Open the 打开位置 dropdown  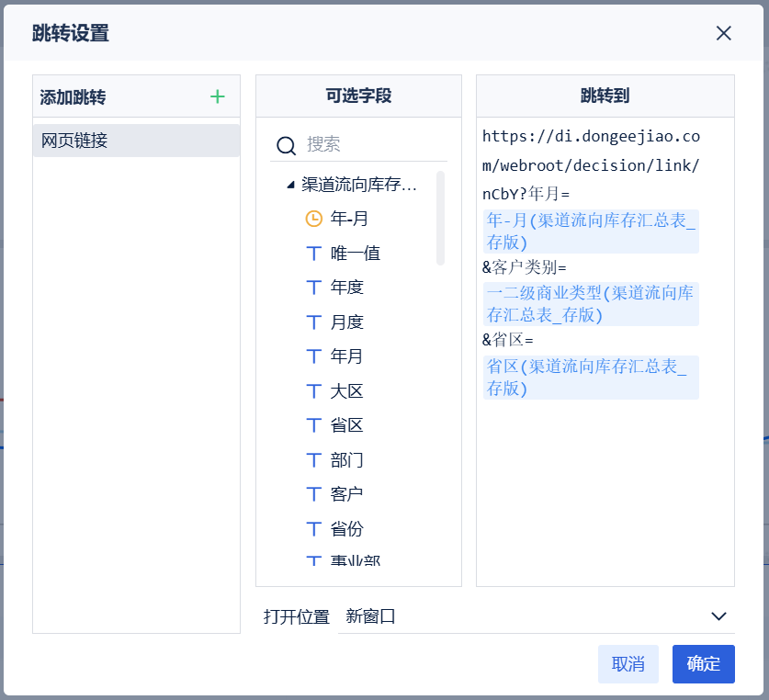click(536, 616)
